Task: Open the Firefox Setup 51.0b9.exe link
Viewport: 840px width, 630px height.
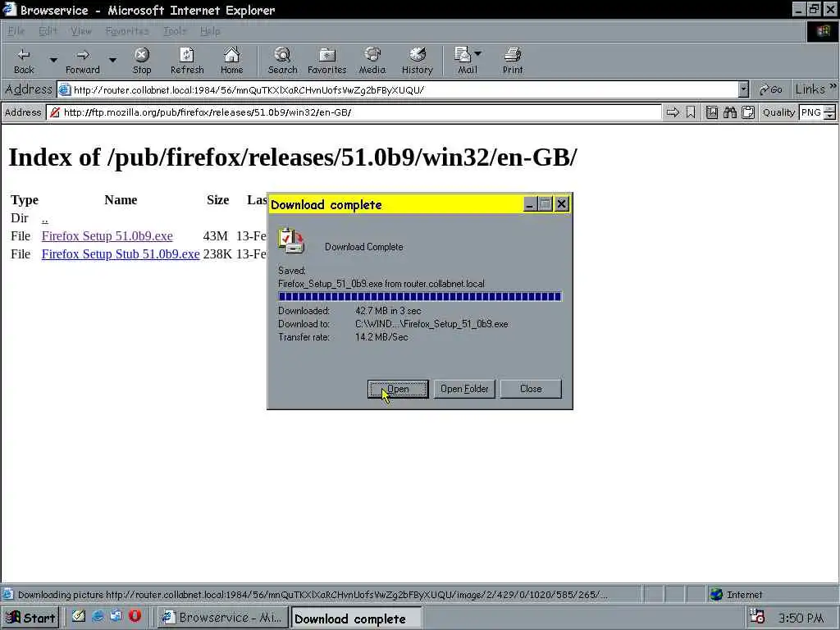Action: click(107, 236)
